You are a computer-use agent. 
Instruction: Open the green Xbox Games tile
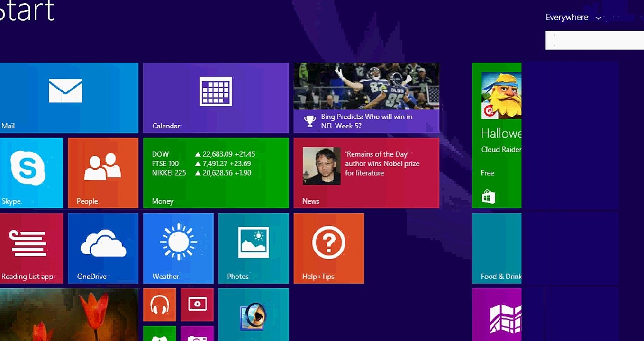[160, 333]
